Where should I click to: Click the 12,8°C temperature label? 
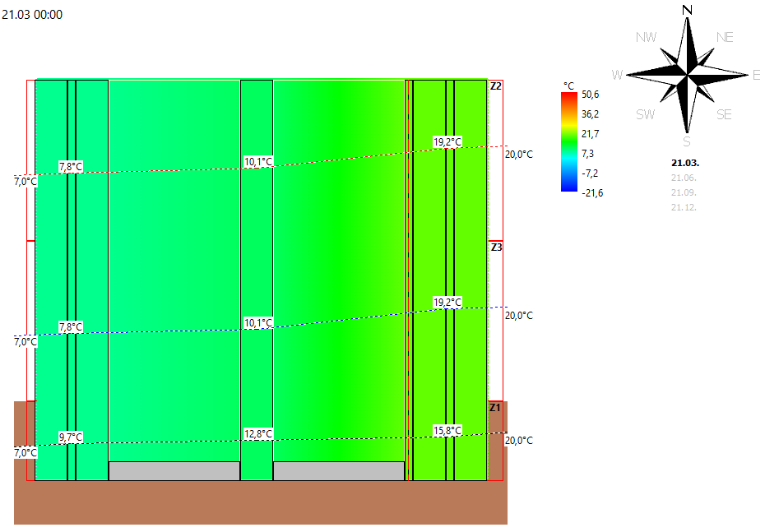[x=258, y=433]
